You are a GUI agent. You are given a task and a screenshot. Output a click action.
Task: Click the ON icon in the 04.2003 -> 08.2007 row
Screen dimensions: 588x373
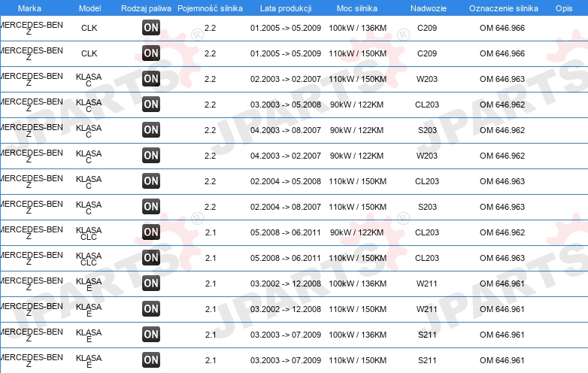151,130
